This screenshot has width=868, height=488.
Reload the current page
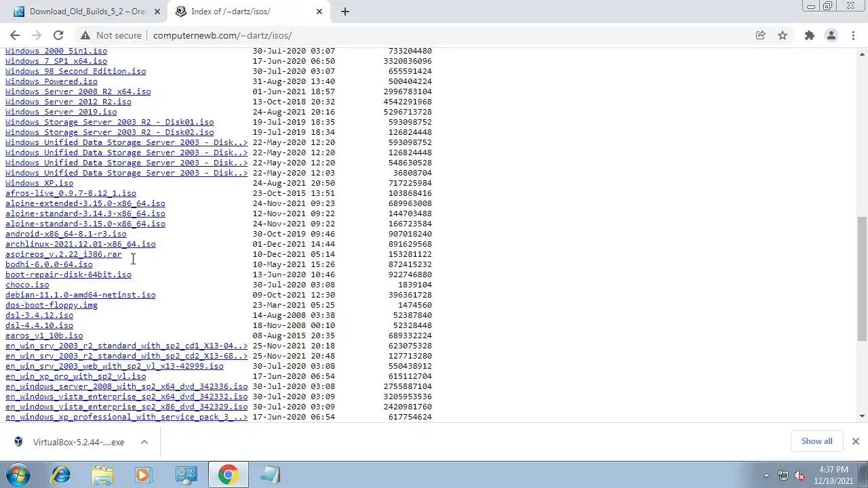coord(58,35)
